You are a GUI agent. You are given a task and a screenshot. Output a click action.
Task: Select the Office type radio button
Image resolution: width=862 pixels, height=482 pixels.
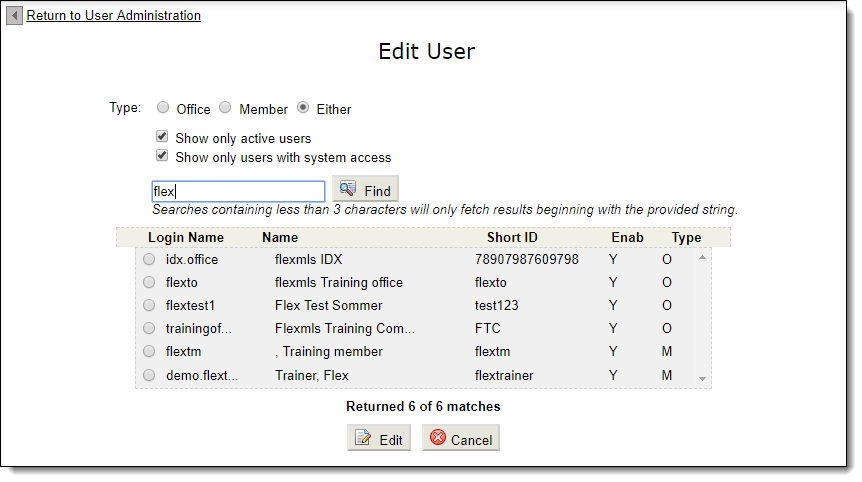163,107
